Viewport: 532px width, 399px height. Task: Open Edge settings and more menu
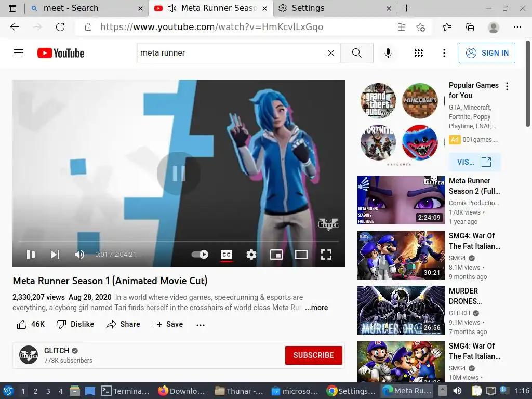tap(517, 27)
